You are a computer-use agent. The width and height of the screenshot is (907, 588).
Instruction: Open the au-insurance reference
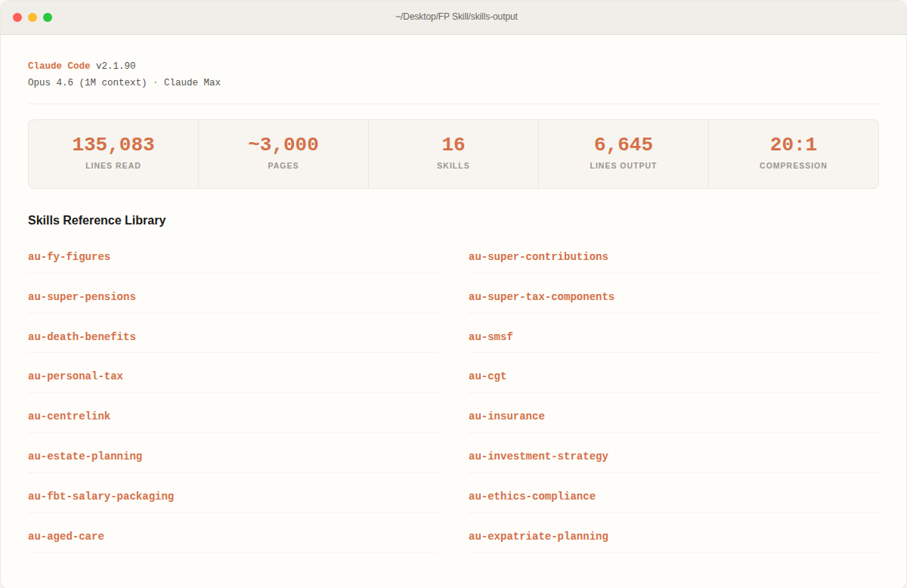pos(506,416)
